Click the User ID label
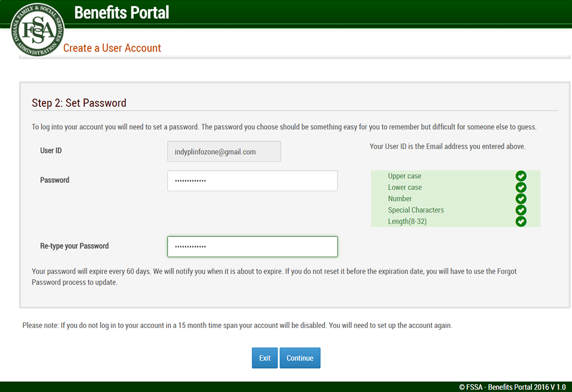572x392 pixels. [x=51, y=150]
